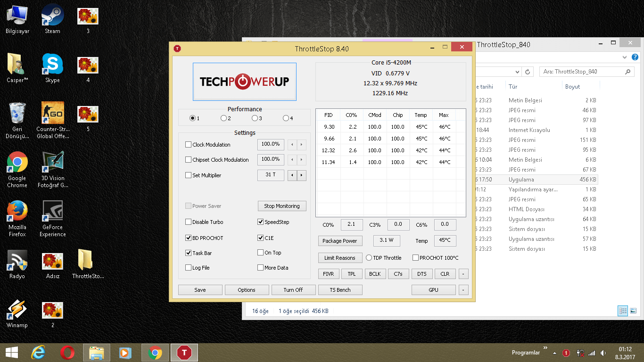Sort Explorer files by the Boyut column

click(x=581, y=87)
